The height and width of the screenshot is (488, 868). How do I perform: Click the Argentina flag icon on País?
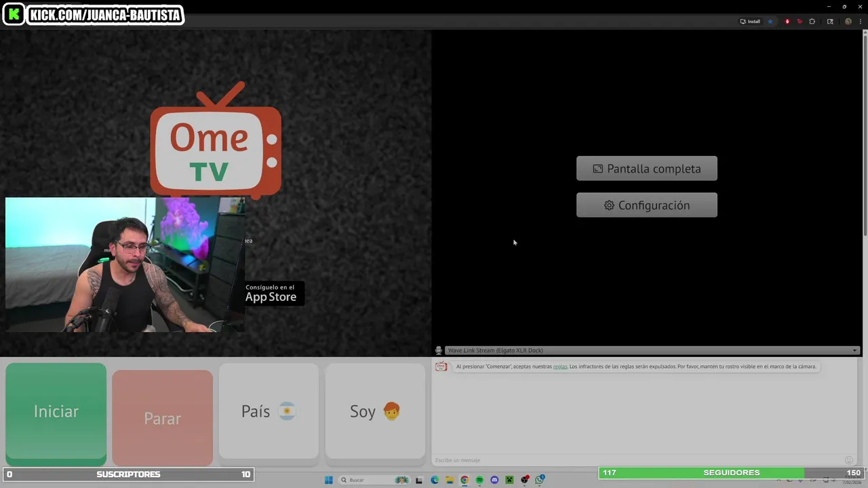(x=287, y=411)
